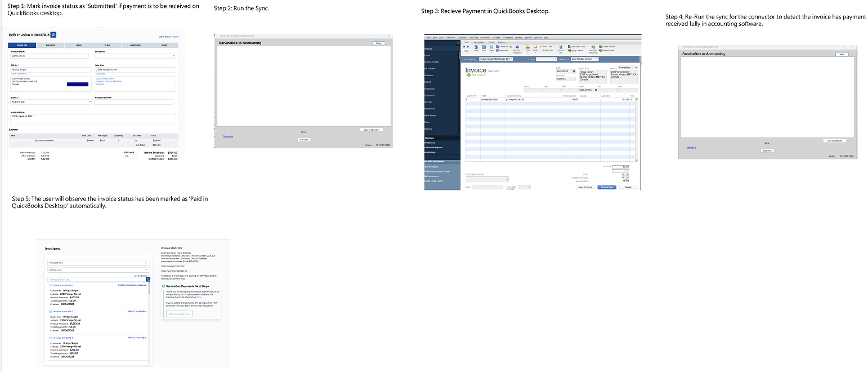Screen dimensions: 868x372
Task: Click the Receive Payments icon
Action: [593, 47]
